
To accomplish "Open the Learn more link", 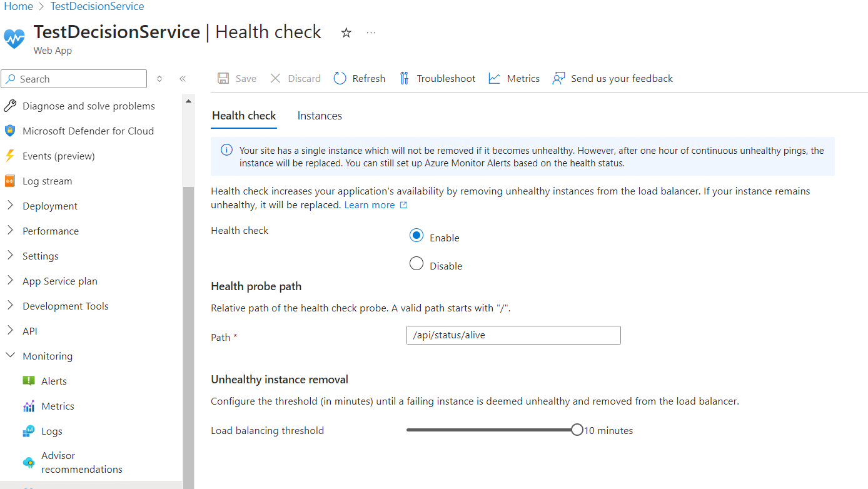I will [x=370, y=204].
